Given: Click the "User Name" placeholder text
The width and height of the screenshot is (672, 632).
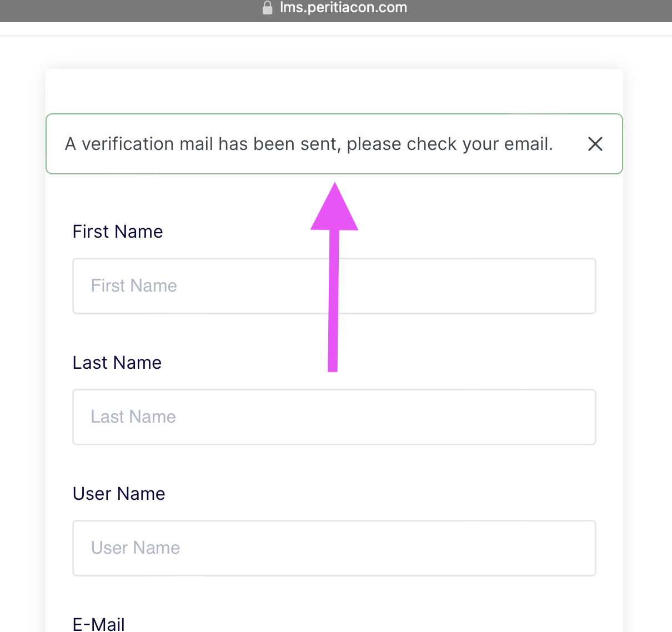Looking at the screenshot, I should click(136, 548).
